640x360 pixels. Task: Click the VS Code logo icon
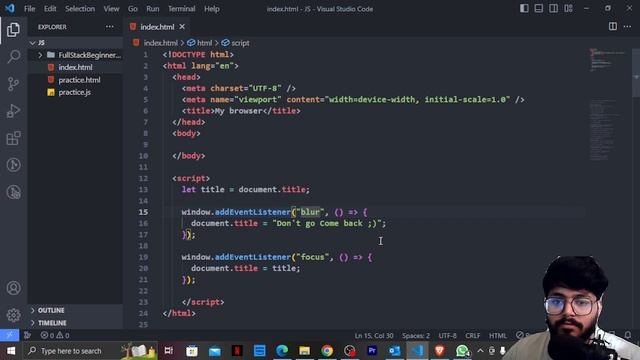click(9, 9)
